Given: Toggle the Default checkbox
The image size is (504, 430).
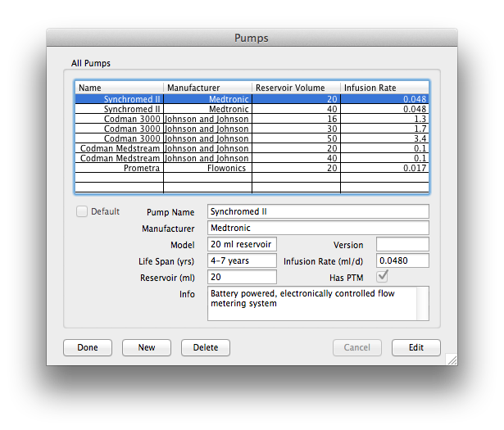Looking at the screenshot, I should point(82,211).
